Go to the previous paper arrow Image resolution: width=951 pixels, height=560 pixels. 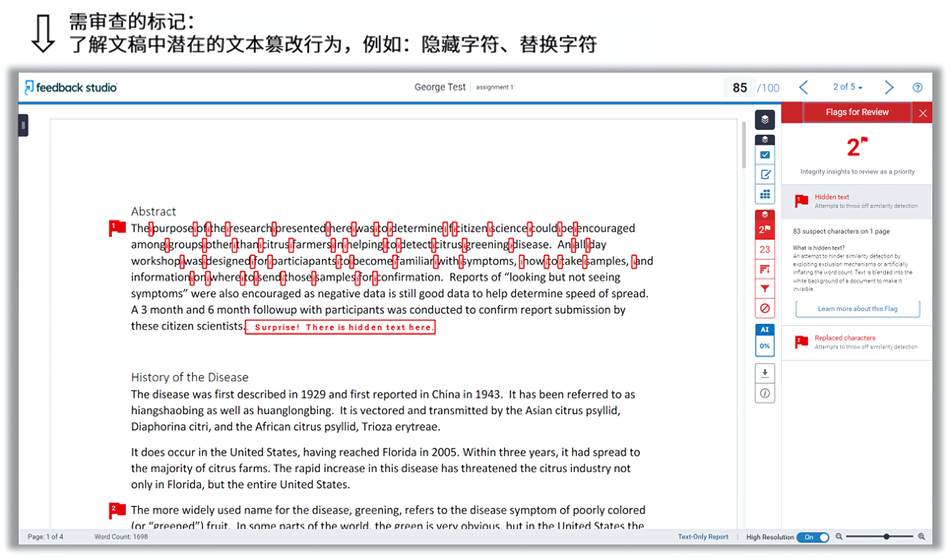[803, 88]
